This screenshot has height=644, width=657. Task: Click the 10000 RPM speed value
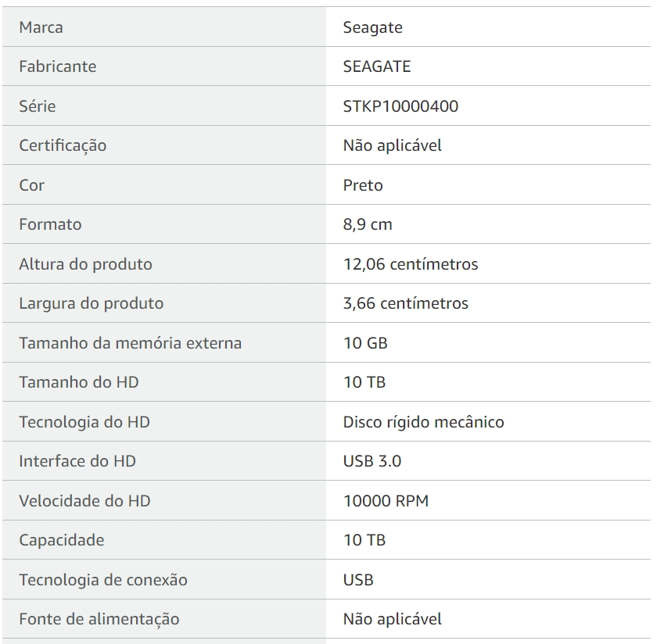pyautogui.click(x=386, y=501)
